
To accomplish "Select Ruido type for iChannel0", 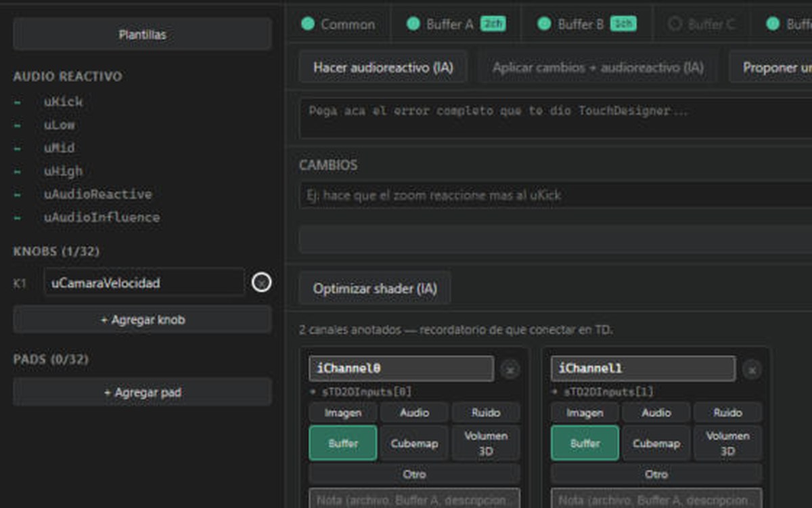I will tap(486, 412).
